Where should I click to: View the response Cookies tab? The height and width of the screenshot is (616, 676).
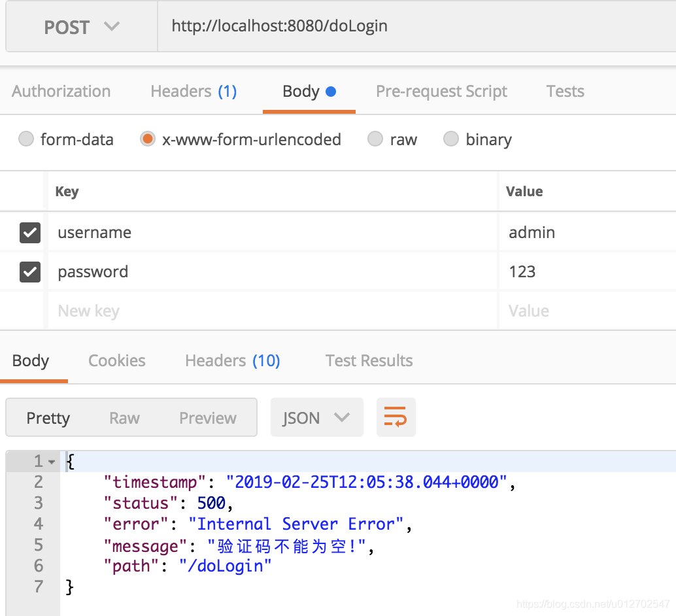(116, 361)
